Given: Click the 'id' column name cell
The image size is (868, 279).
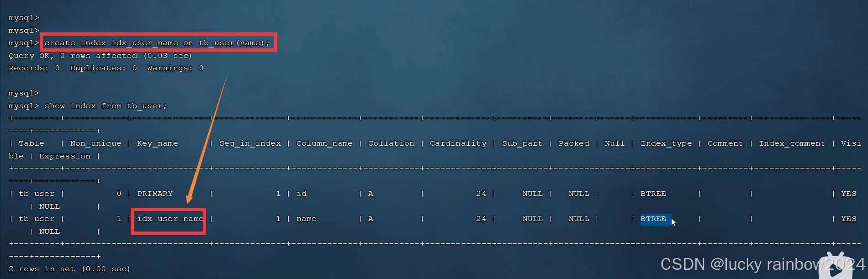Looking at the screenshot, I should [302, 194].
